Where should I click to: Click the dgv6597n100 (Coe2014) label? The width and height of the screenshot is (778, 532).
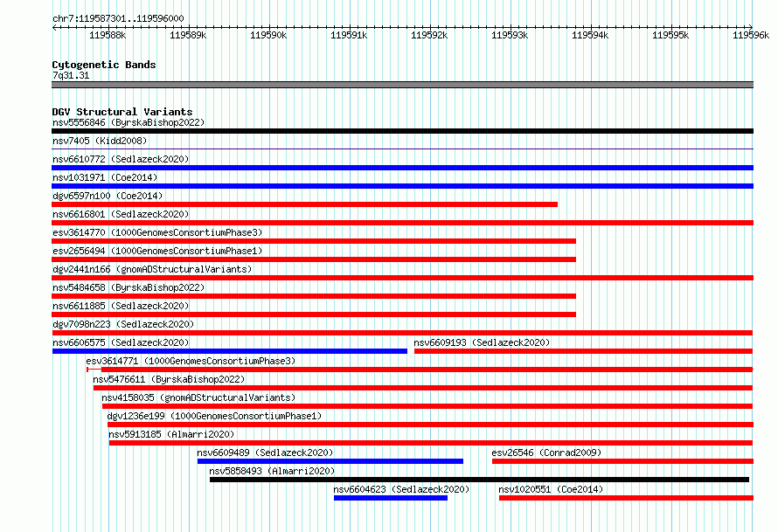(x=108, y=196)
